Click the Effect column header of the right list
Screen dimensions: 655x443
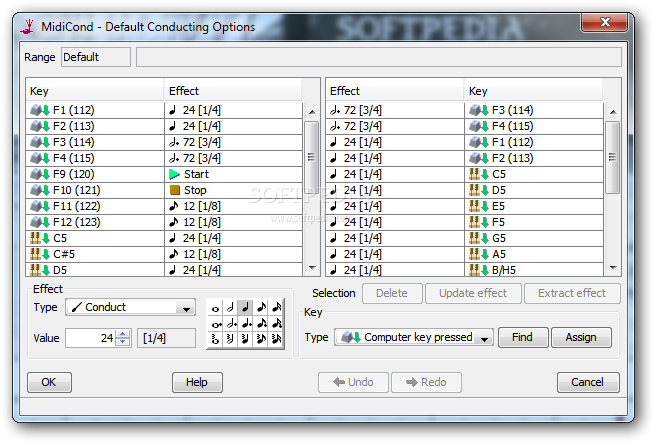tap(395, 91)
